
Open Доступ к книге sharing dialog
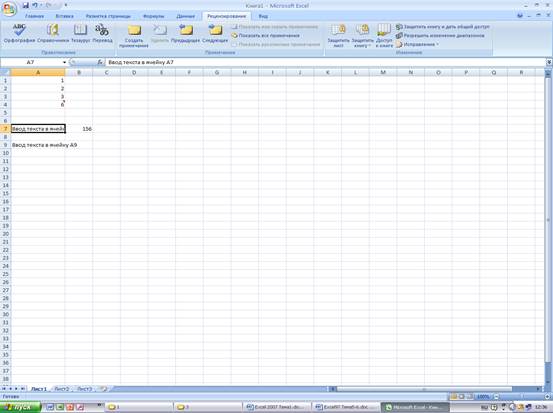pos(384,36)
